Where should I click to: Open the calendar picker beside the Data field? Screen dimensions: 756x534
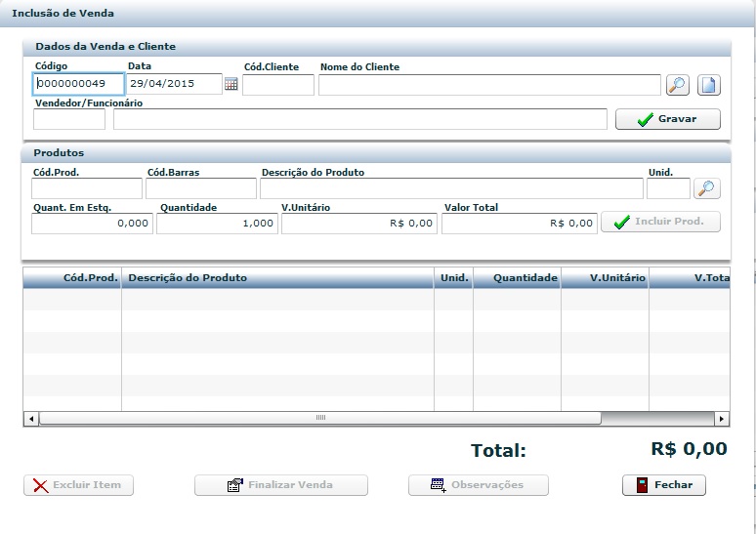pyautogui.click(x=231, y=85)
